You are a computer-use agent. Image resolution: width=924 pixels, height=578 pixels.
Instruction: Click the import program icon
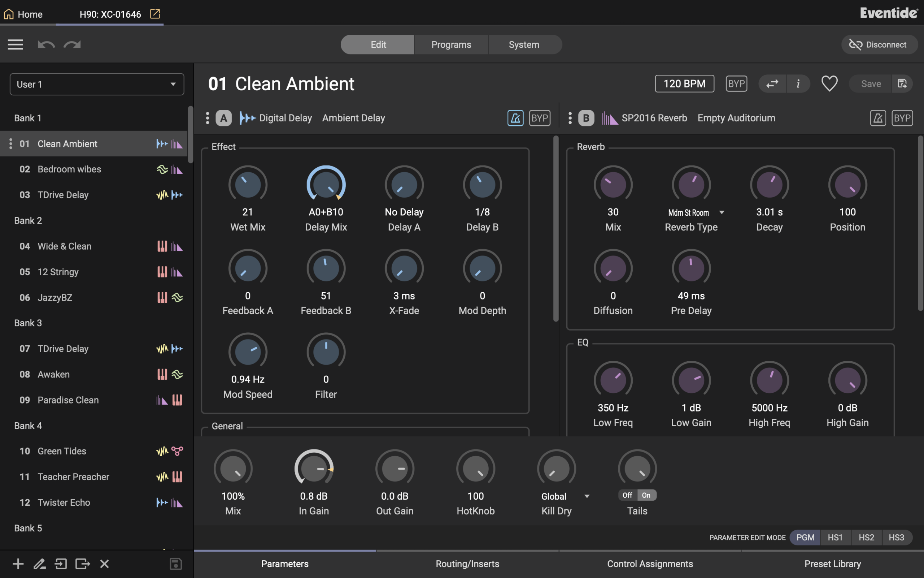[x=61, y=564]
